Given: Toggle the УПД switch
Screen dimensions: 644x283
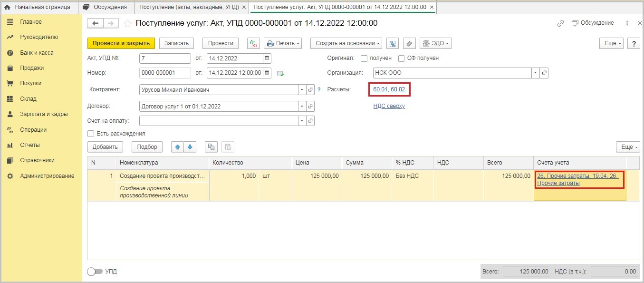Looking at the screenshot, I should tap(95, 272).
